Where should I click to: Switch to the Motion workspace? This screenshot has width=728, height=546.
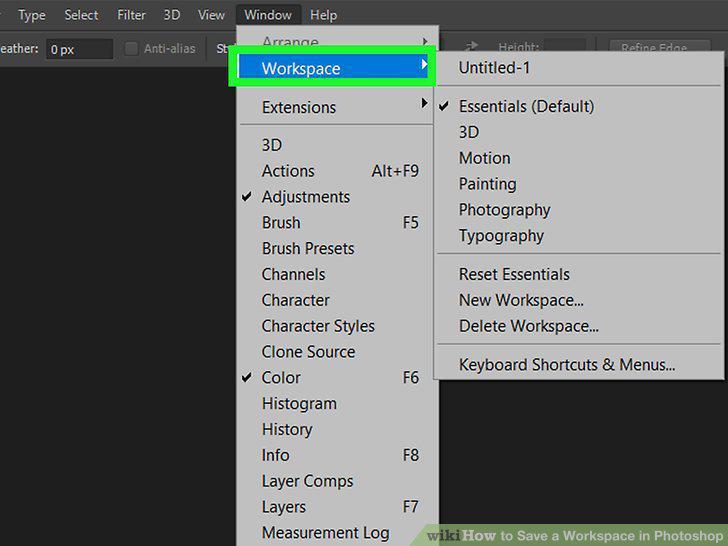pyautogui.click(x=579, y=158)
